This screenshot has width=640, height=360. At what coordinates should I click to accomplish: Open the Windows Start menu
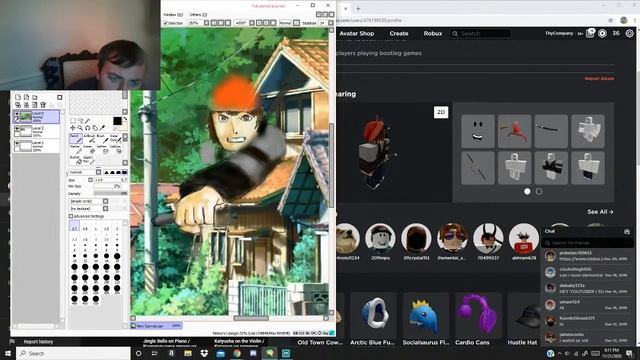8,353
